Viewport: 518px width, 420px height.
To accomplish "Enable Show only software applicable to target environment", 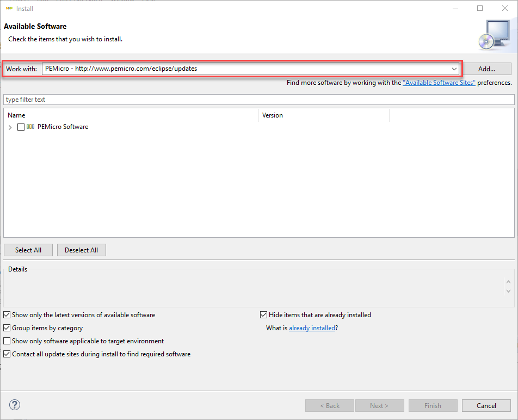I will coord(7,341).
